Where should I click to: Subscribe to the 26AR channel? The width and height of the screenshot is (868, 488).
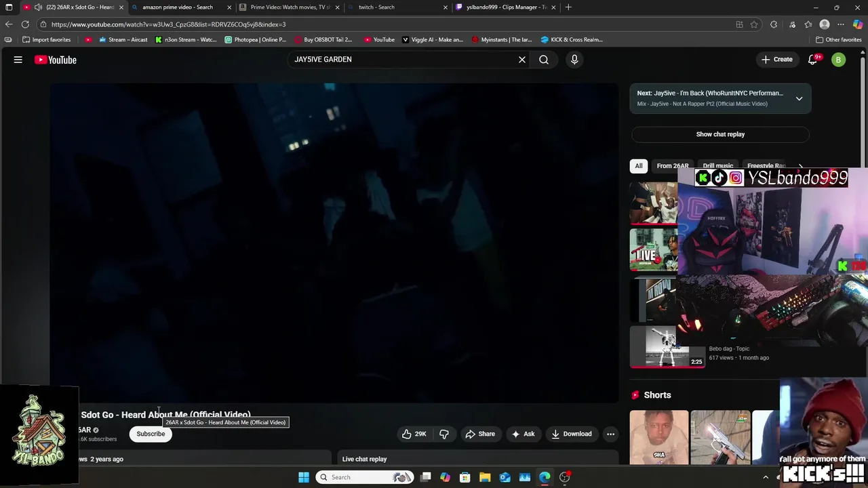[x=151, y=434]
